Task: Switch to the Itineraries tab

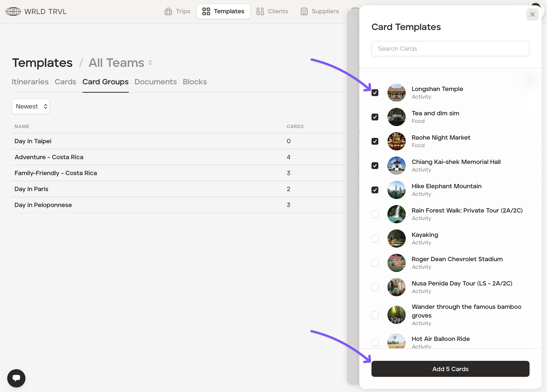Action: tap(30, 82)
